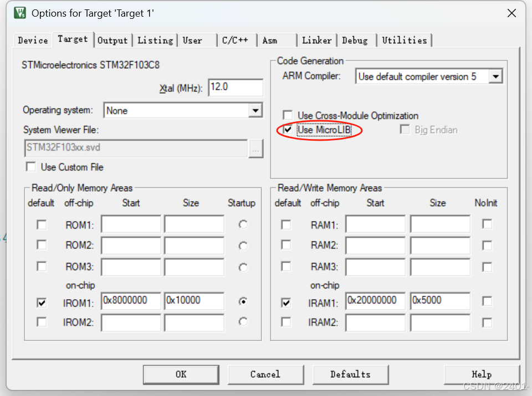Screen dimensions: 532x396
Task: Click the IRAM2 Size field
Action: pos(441,323)
